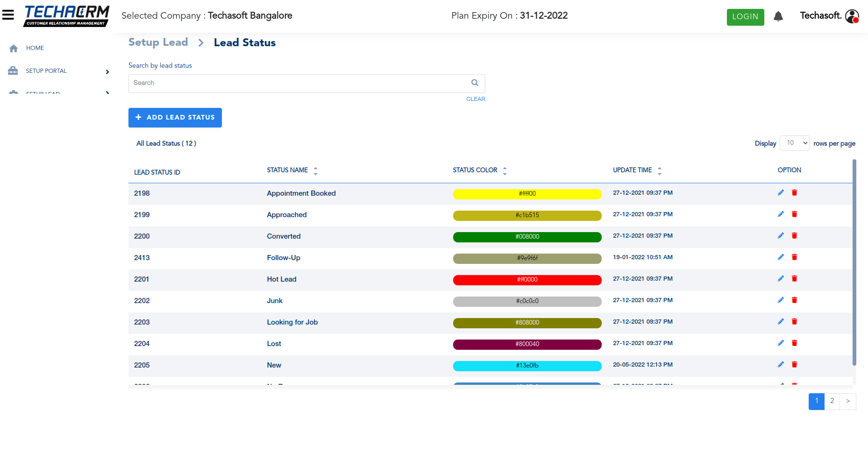The width and height of the screenshot is (868, 453).
Task: Click ADD LEAD STATUS button
Action: [175, 118]
